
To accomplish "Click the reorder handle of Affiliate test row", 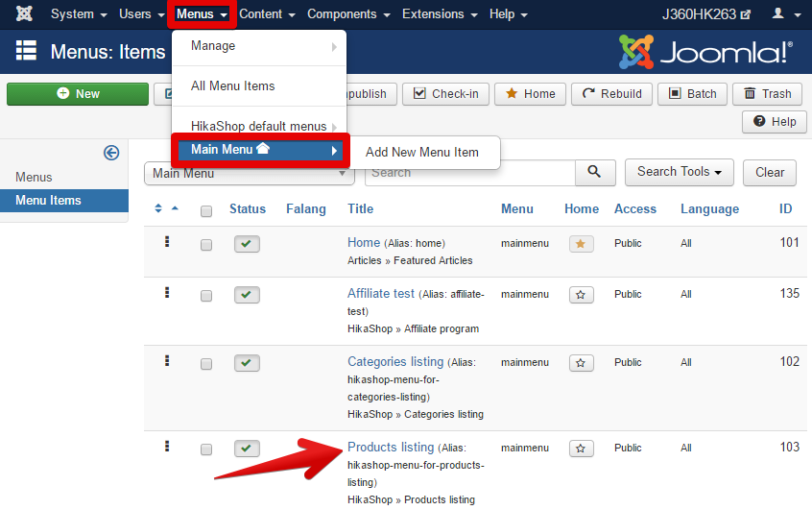I will pyautogui.click(x=167, y=292).
